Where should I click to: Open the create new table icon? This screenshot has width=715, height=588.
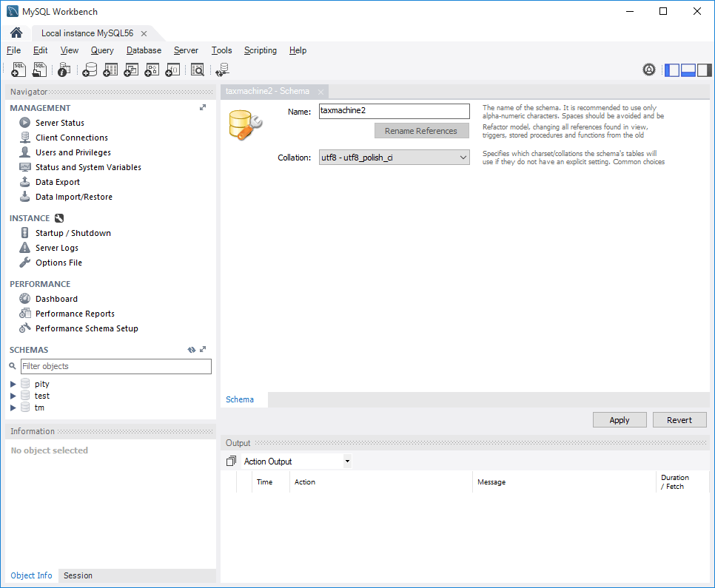pyautogui.click(x=111, y=69)
